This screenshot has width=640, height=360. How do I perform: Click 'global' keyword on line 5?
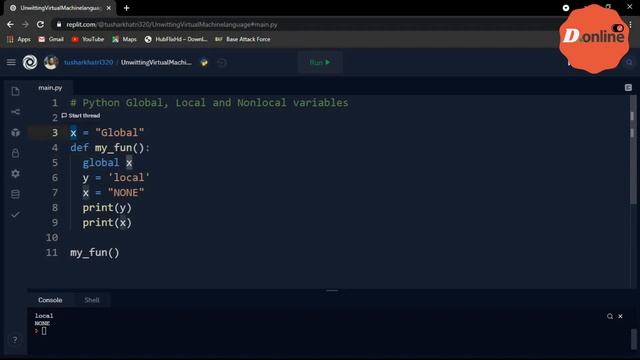(x=101, y=163)
